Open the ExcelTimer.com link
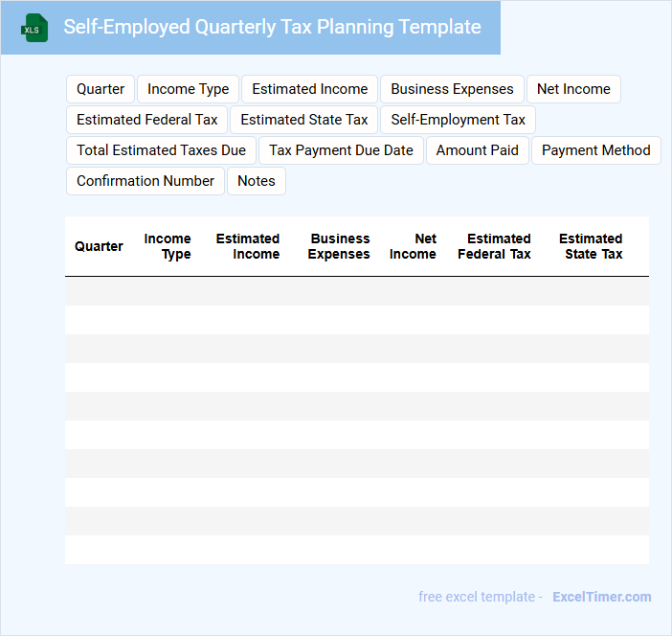 coord(602,597)
